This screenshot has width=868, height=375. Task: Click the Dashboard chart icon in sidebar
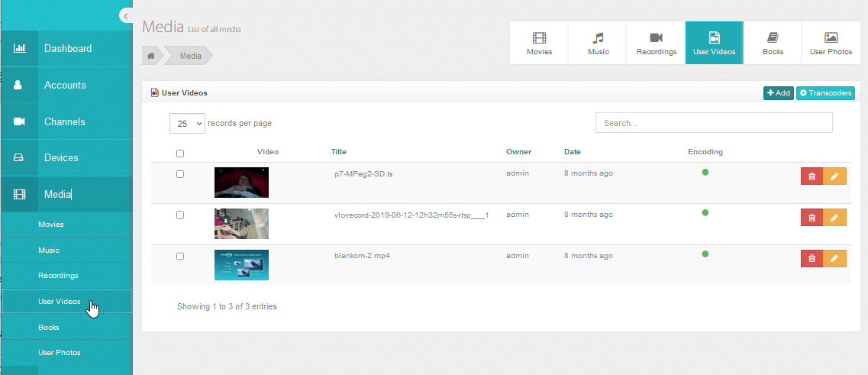[20, 49]
